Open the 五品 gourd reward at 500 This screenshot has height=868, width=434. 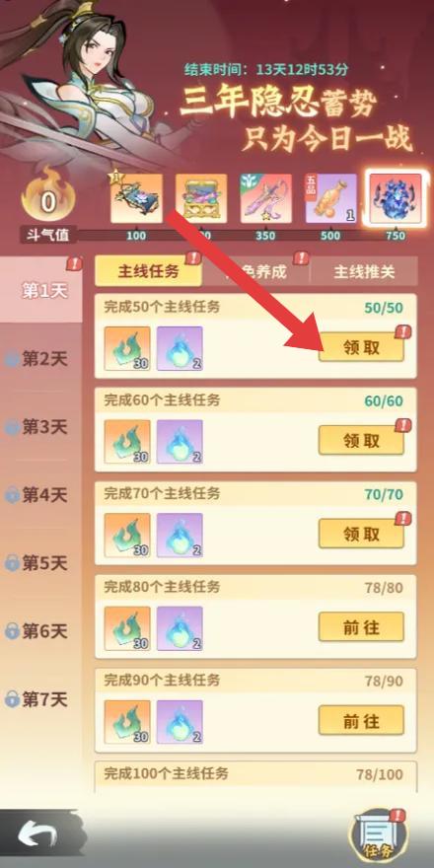click(x=331, y=198)
